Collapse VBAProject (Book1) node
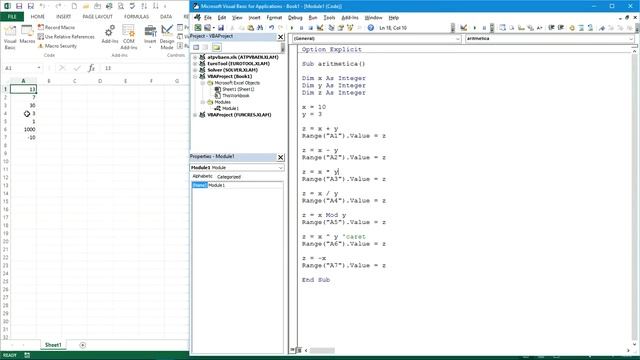 pos(195,76)
